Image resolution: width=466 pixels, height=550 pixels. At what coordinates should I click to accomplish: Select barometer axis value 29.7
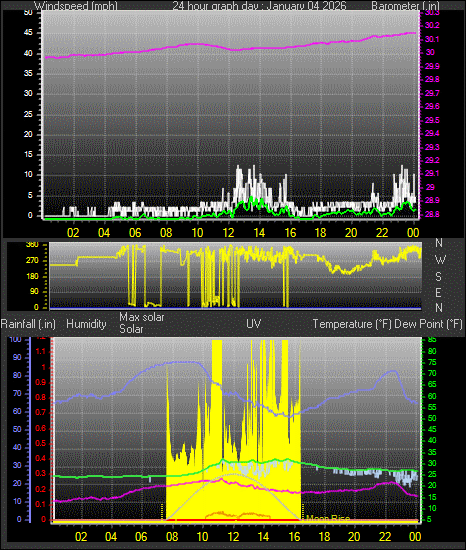[432, 93]
